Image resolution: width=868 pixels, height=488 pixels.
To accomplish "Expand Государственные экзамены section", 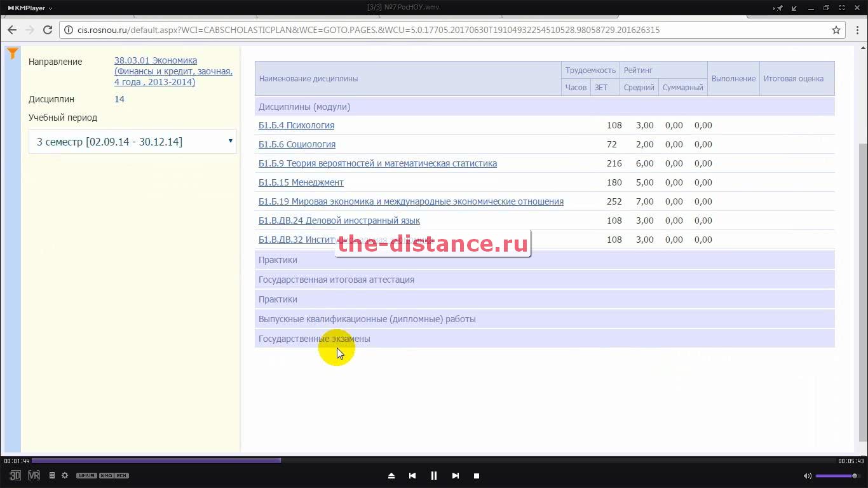I will pos(545,339).
